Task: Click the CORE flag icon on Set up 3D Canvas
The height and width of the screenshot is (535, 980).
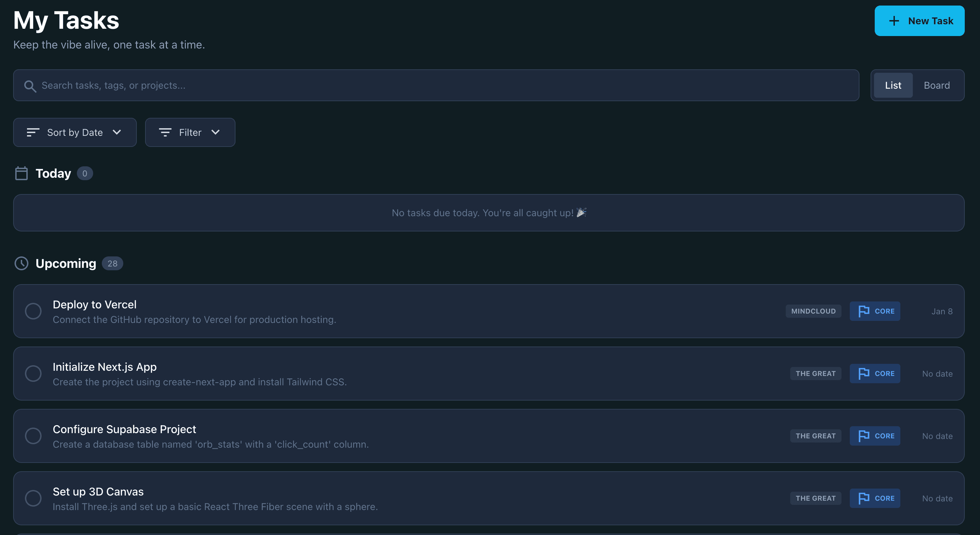Action: (864, 498)
